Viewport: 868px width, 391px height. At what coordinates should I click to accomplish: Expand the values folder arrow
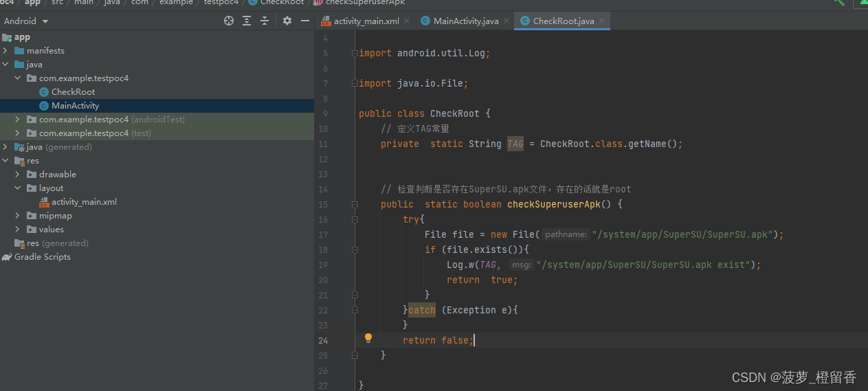point(19,230)
